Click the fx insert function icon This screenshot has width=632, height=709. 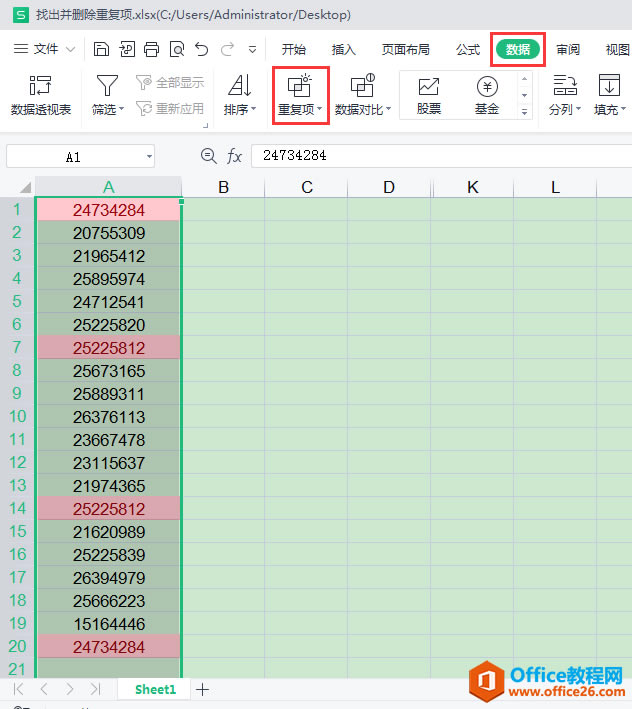(x=234, y=156)
